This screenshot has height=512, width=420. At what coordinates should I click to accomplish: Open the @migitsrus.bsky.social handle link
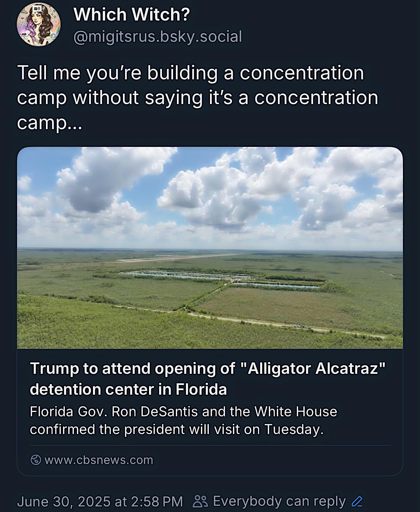click(x=157, y=37)
